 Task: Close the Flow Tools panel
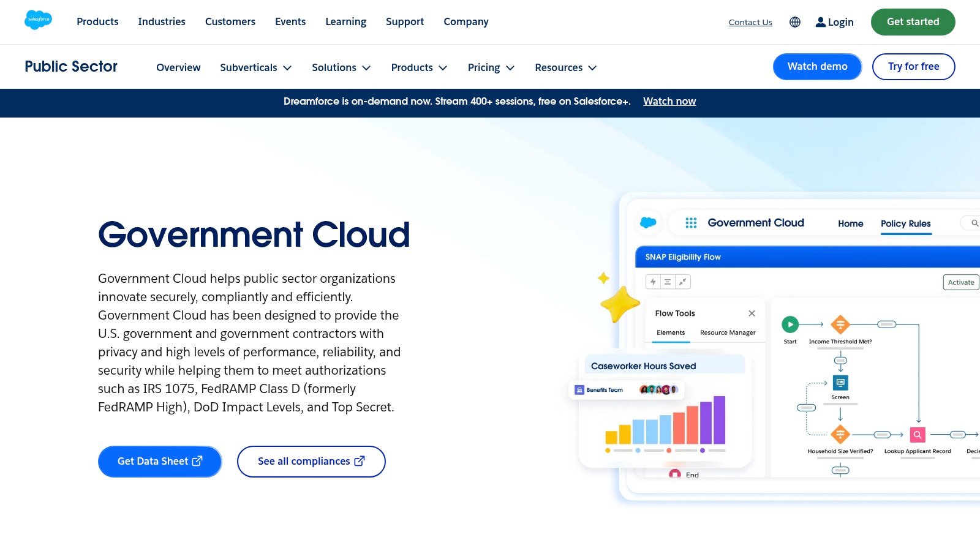(752, 313)
